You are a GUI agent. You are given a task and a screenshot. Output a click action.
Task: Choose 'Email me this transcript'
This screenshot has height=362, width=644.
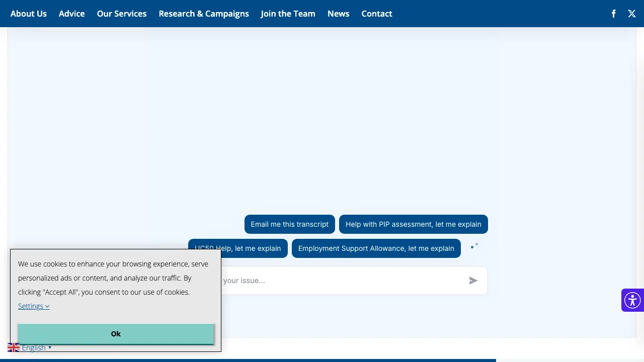[x=290, y=224]
